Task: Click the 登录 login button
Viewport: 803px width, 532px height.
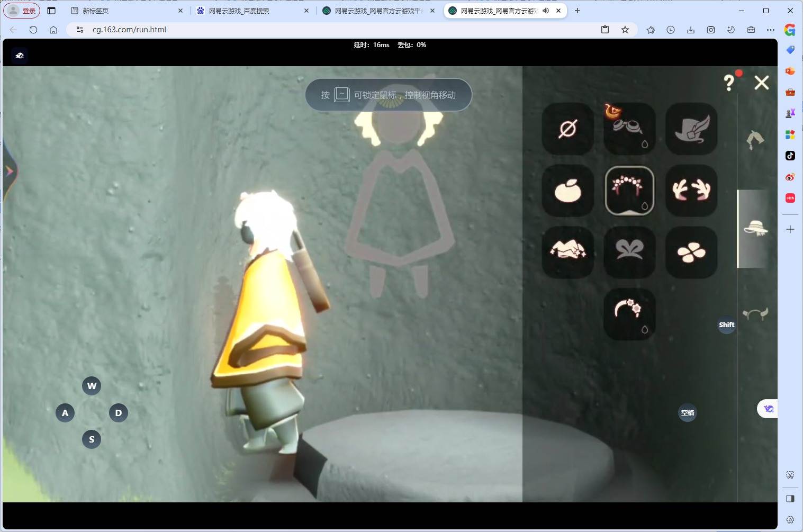Action: 22,11
